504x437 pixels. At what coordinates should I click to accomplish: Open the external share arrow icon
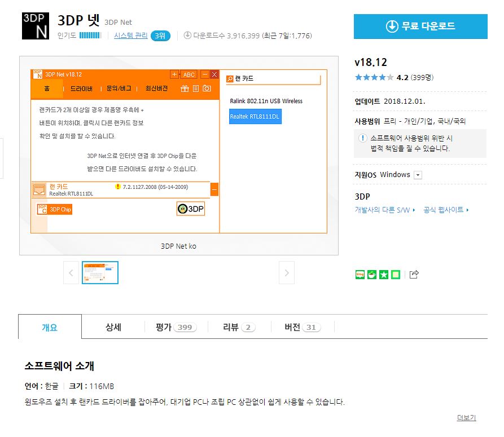pos(414,274)
